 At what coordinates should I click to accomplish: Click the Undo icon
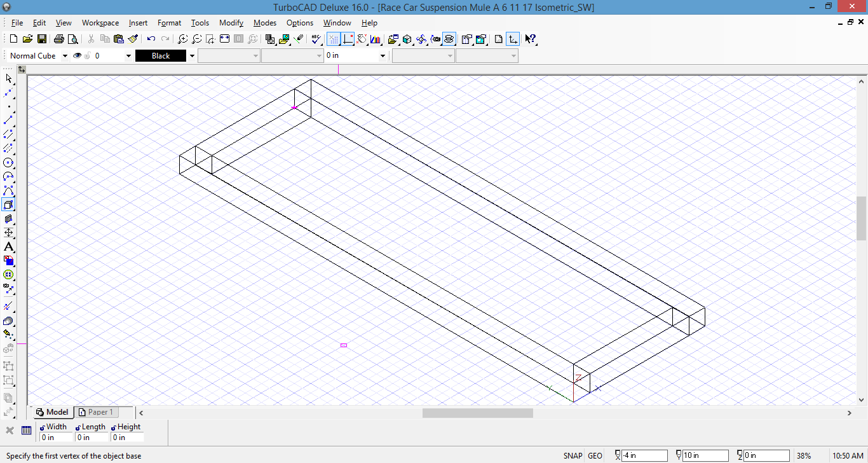[151, 38]
